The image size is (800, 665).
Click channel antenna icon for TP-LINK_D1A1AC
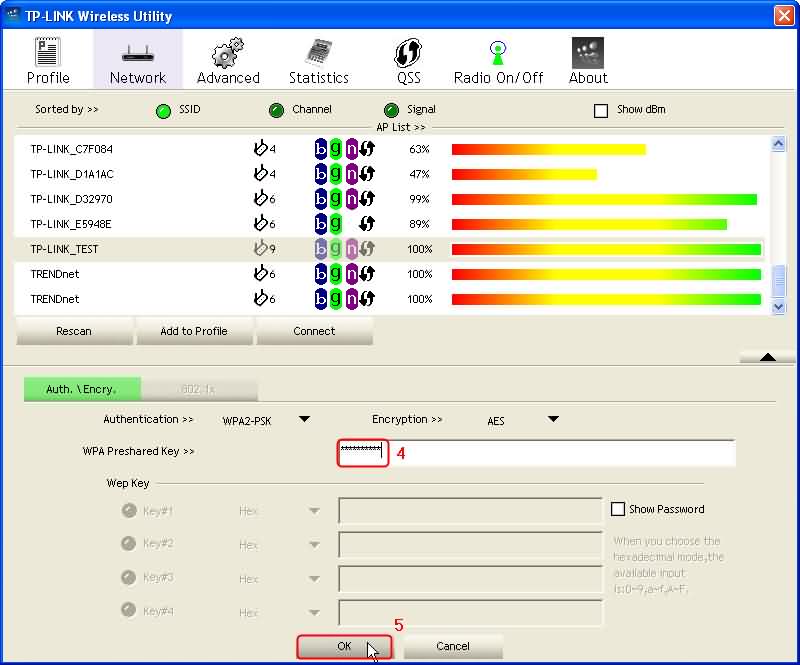(x=260, y=173)
